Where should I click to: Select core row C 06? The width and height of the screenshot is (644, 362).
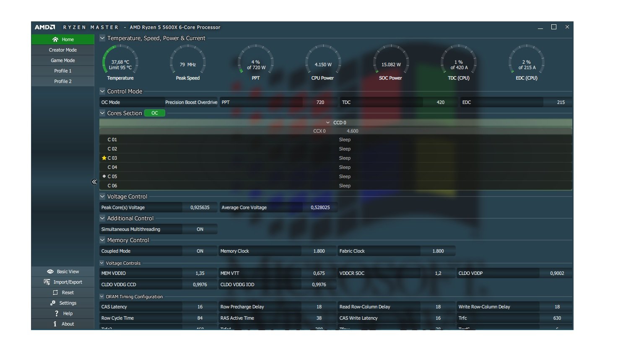point(335,186)
